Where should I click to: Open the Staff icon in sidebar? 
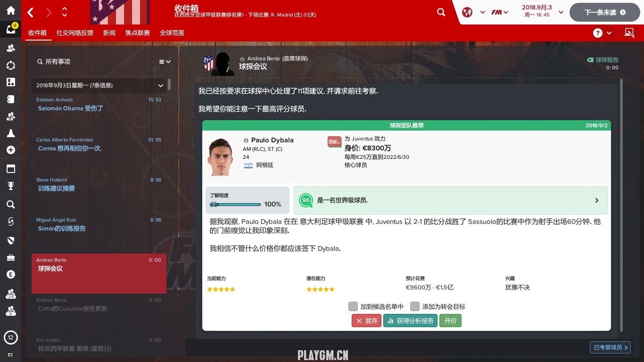click(x=10, y=116)
